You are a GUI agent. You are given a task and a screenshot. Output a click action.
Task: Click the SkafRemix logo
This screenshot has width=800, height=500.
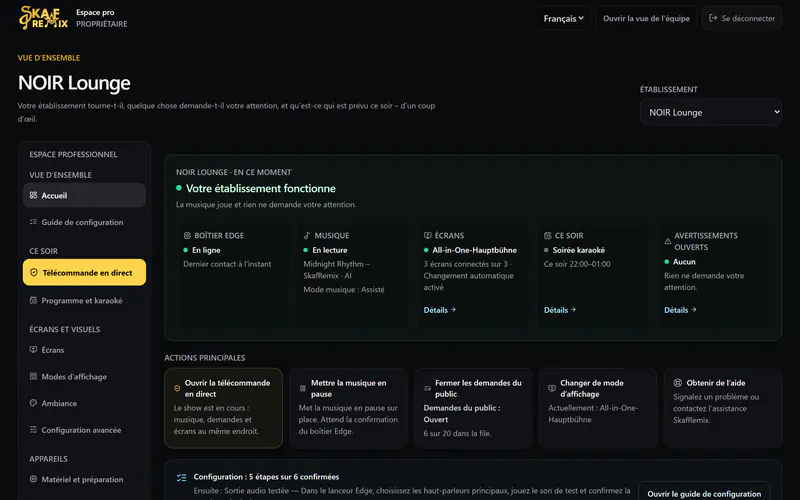[x=43, y=18]
